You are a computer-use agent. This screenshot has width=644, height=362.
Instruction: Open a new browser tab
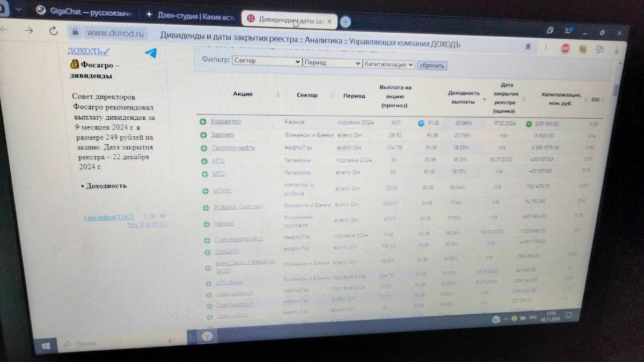(x=346, y=21)
